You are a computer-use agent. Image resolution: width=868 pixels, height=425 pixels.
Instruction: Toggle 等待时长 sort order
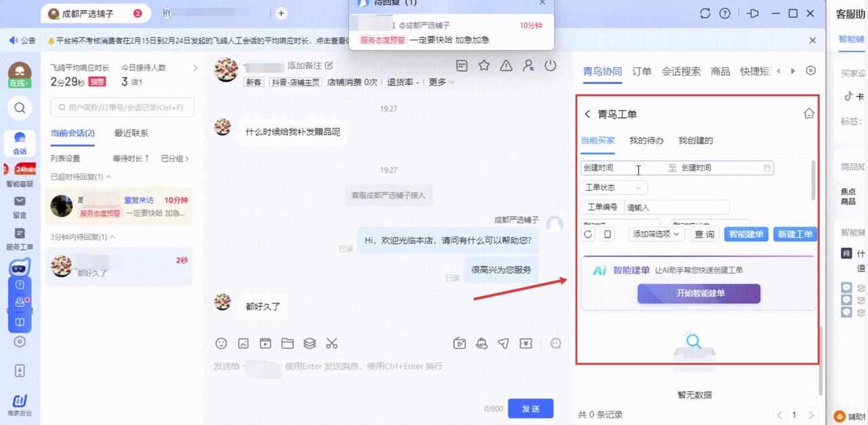click(131, 159)
